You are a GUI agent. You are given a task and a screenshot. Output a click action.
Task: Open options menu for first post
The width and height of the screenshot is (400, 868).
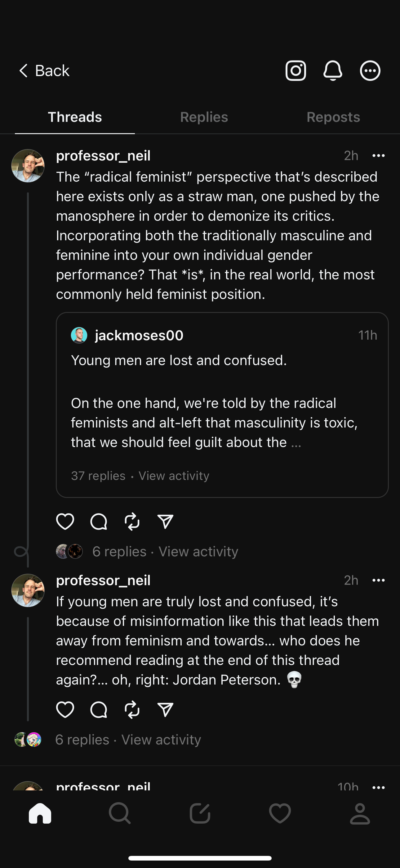[x=379, y=156]
